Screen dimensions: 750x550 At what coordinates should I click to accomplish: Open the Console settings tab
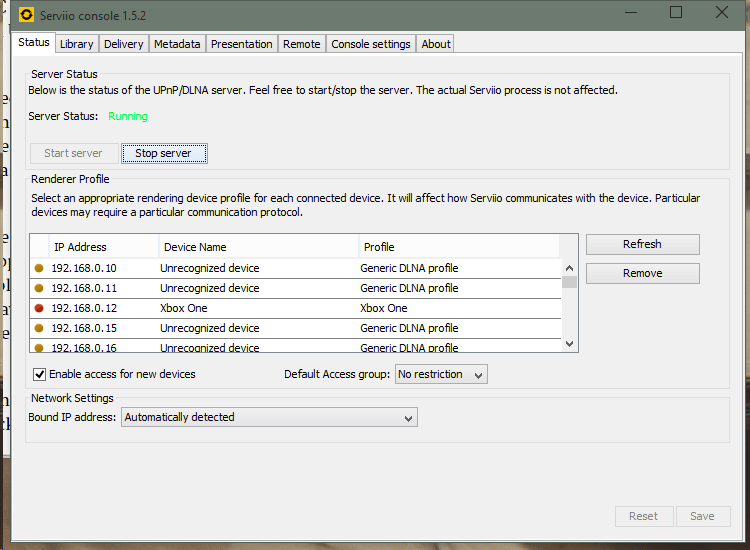[x=371, y=44]
